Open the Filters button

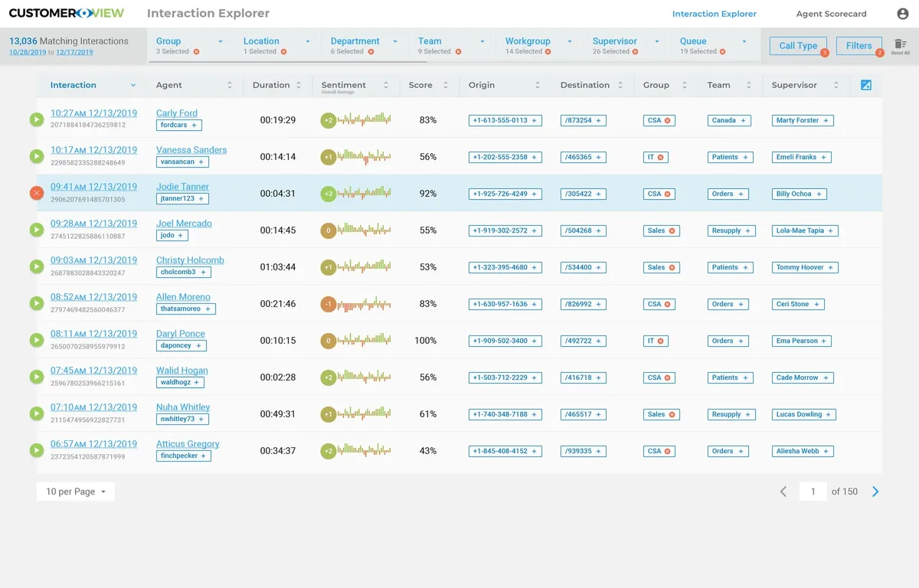point(858,46)
